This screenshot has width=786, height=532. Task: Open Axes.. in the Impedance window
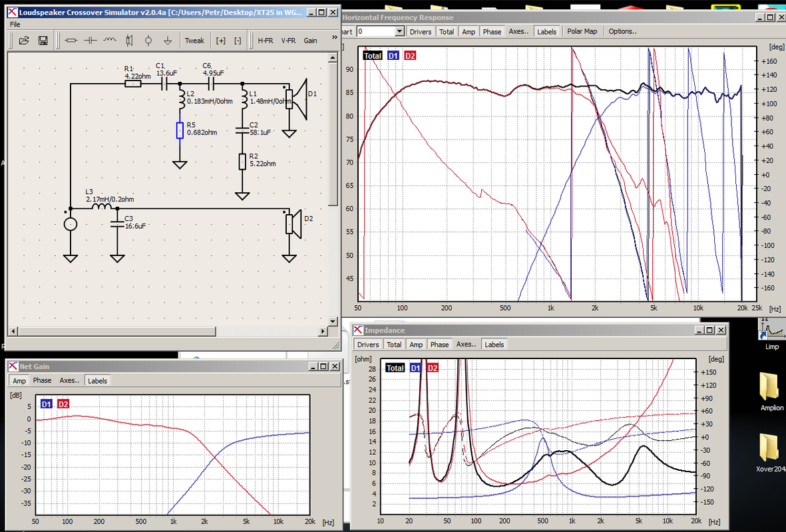coord(466,344)
